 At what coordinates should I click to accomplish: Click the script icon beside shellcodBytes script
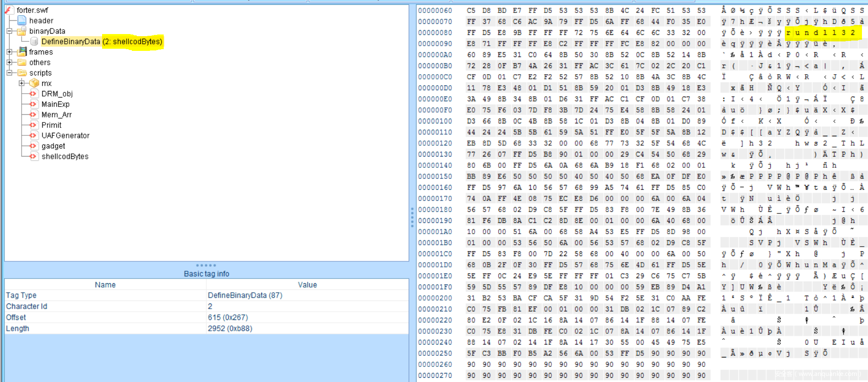(x=33, y=156)
